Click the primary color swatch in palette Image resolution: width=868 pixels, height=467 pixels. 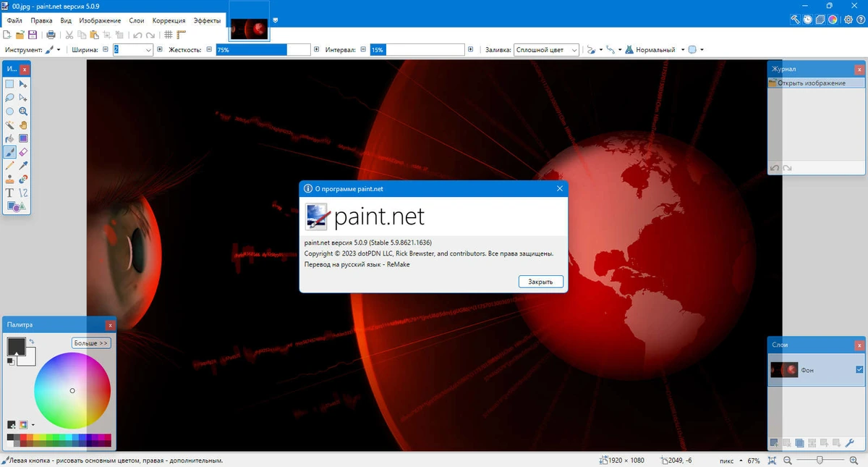click(16, 346)
